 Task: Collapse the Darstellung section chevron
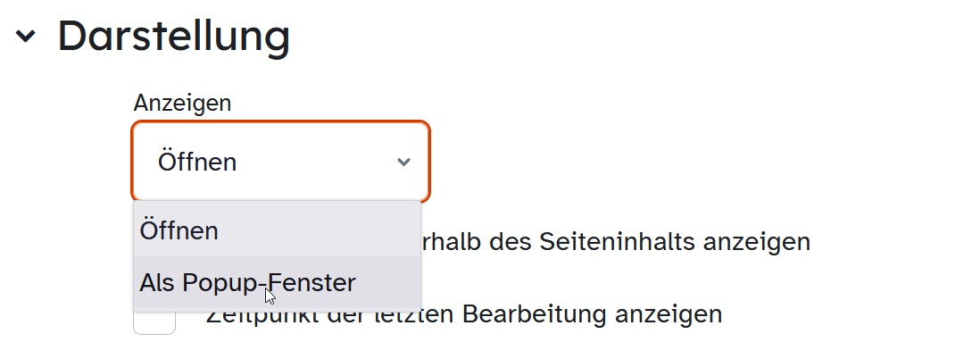[x=27, y=37]
